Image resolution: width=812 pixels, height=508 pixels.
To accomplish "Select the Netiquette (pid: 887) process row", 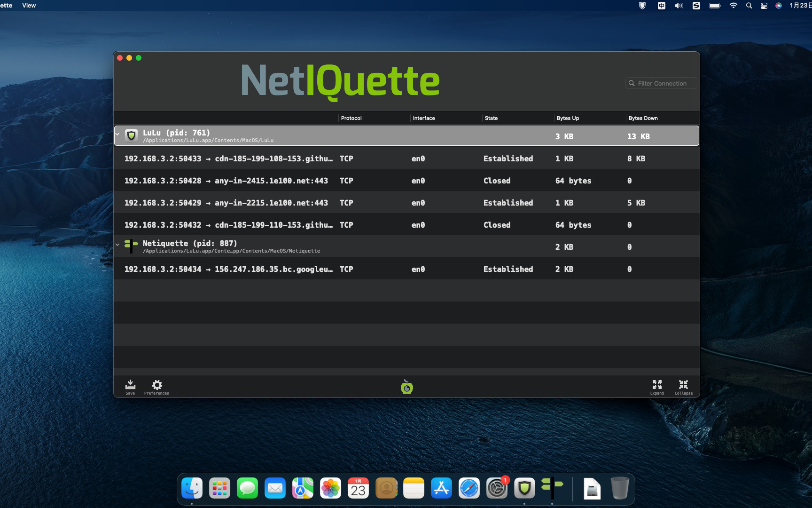I will tap(406, 246).
